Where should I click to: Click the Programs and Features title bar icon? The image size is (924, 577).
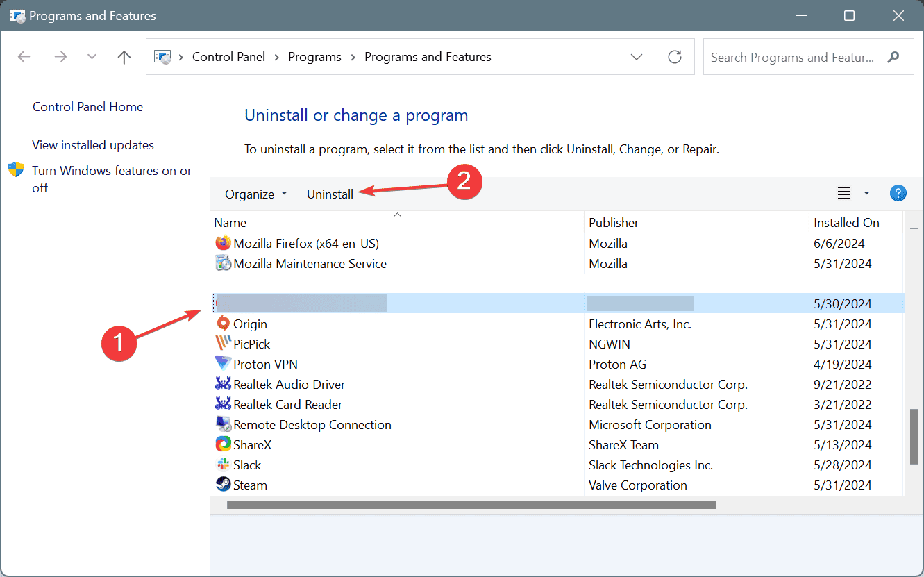17,16
